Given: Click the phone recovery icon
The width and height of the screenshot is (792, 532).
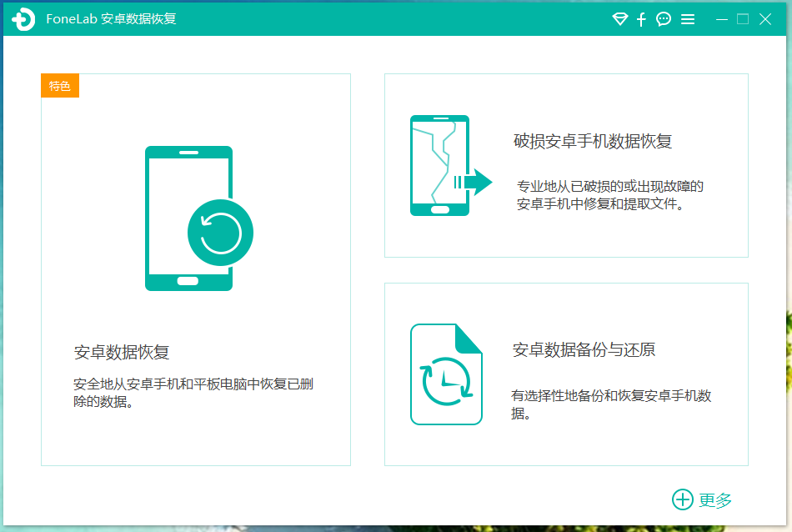Looking at the screenshot, I should coord(199,218).
